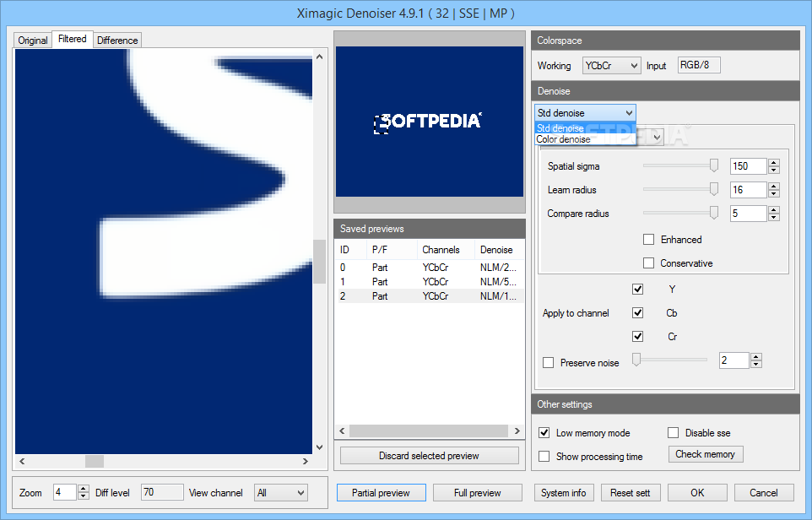Increase Zoom with up arrow

[84, 489]
